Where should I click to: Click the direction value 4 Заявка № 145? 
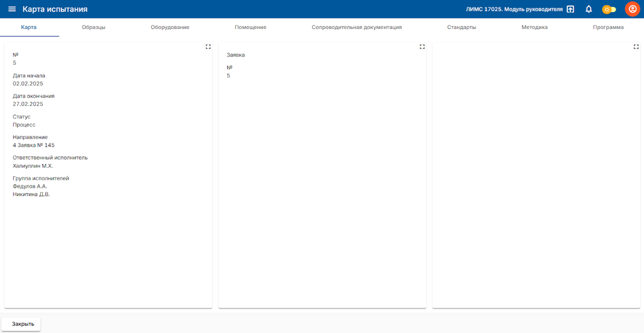point(34,145)
